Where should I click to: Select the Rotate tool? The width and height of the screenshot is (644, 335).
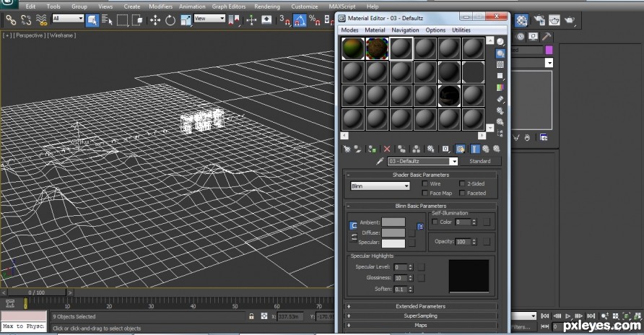coord(170,19)
